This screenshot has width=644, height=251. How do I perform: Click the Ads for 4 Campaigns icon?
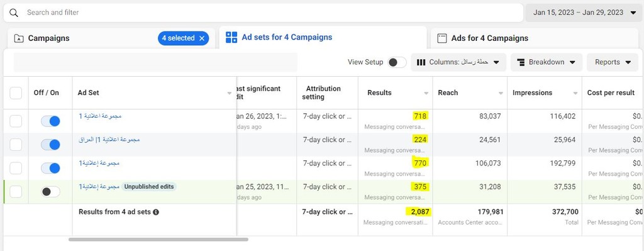(442, 38)
